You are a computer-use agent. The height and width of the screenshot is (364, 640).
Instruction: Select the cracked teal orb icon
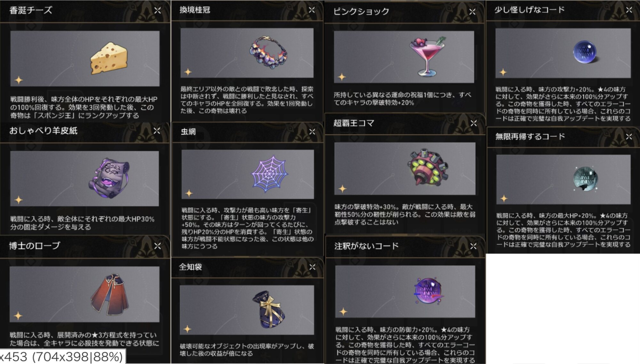[585, 179]
